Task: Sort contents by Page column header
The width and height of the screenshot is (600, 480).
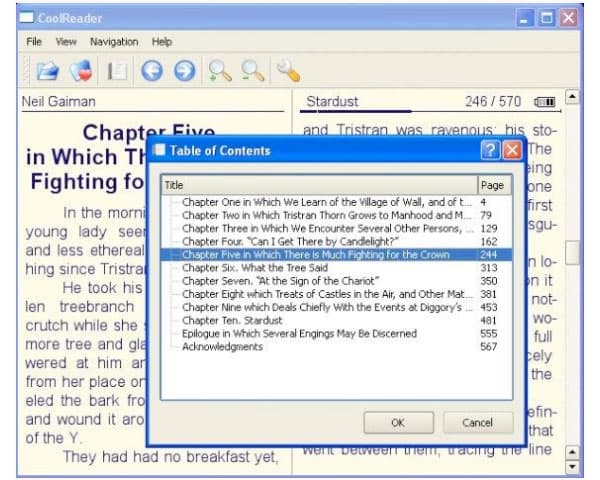Action: pos(494,185)
